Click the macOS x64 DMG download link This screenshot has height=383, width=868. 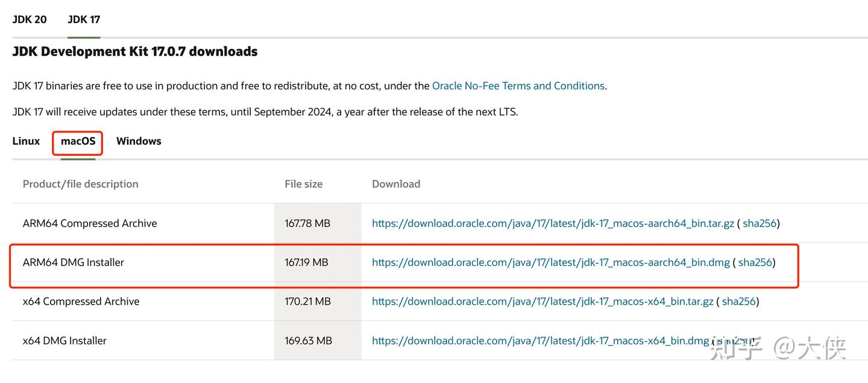(540, 341)
